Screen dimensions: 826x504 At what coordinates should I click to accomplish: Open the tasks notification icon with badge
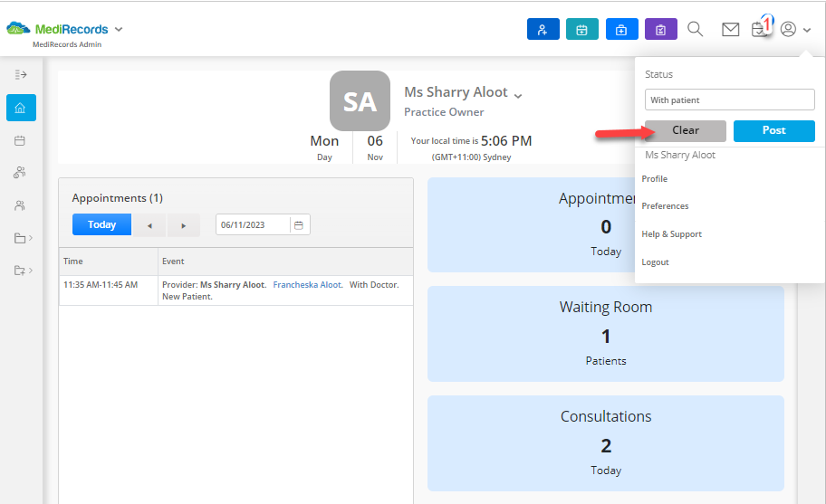coord(762,27)
